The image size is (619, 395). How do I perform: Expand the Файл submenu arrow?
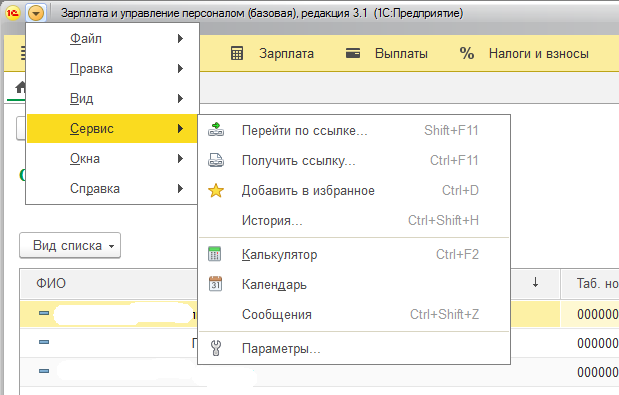coord(180,39)
